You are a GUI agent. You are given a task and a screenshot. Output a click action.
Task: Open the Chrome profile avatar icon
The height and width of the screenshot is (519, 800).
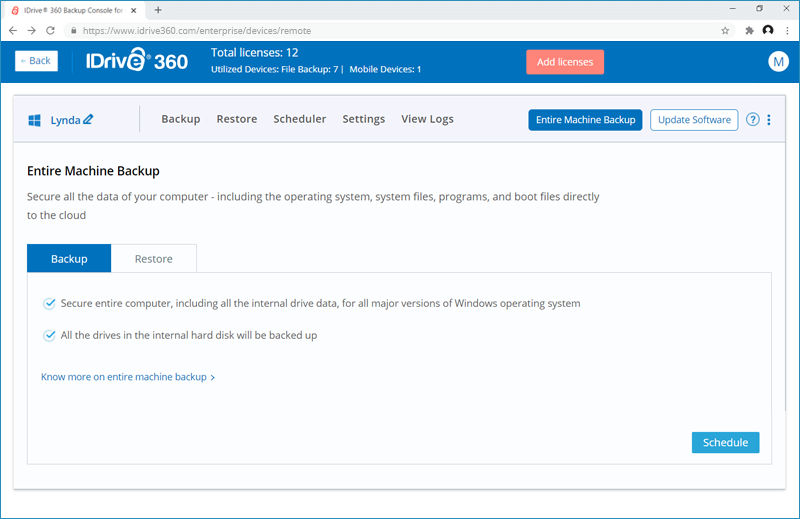768,30
